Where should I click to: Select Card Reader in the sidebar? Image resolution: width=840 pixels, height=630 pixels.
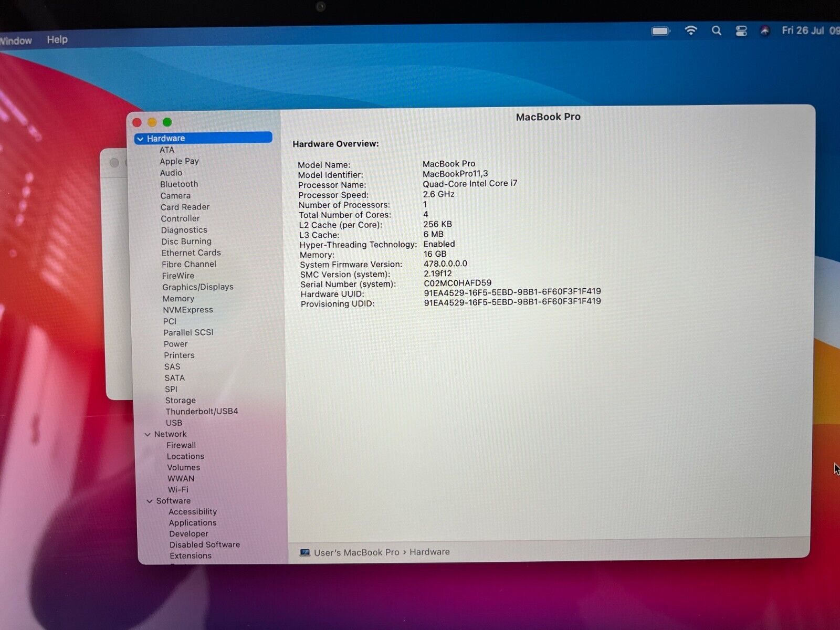(x=185, y=207)
